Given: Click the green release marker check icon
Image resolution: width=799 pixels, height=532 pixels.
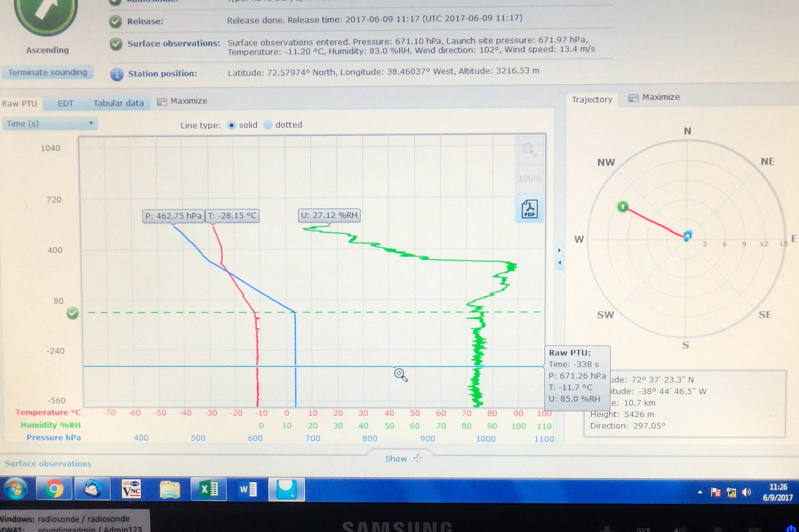Looking at the screenshot, I should [x=72, y=313].
